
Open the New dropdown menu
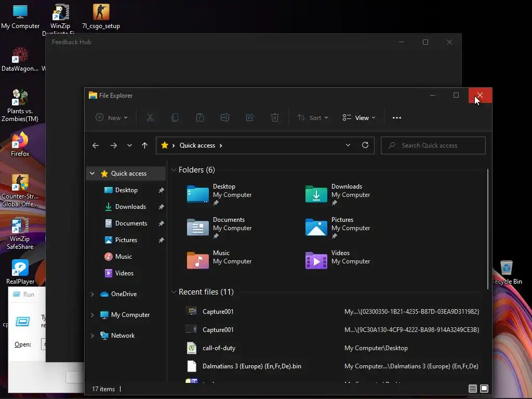(x=112, y=118)
